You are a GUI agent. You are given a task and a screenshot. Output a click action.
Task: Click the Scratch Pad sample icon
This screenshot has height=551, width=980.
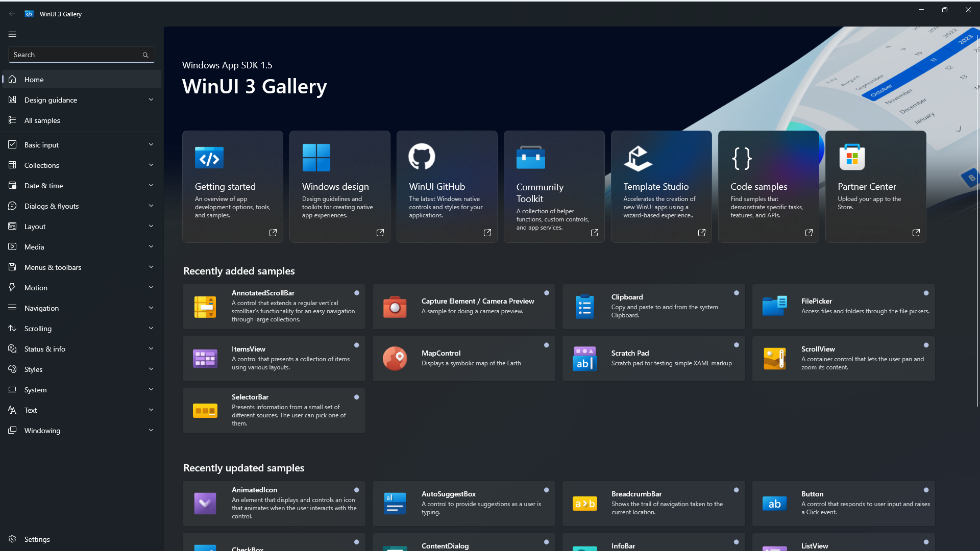[x=584, y=358]
